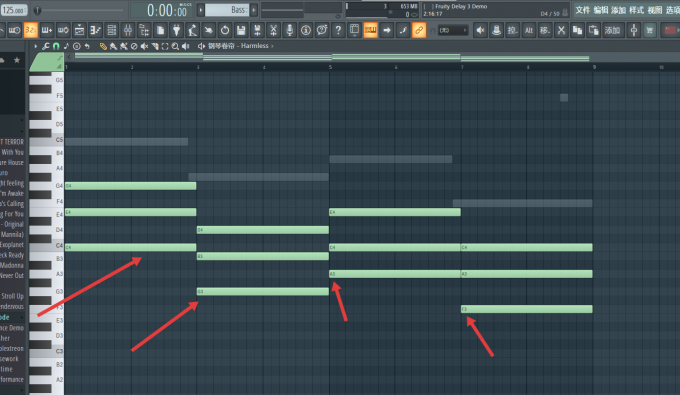Click the microphone recording icon

coord(290,30)
